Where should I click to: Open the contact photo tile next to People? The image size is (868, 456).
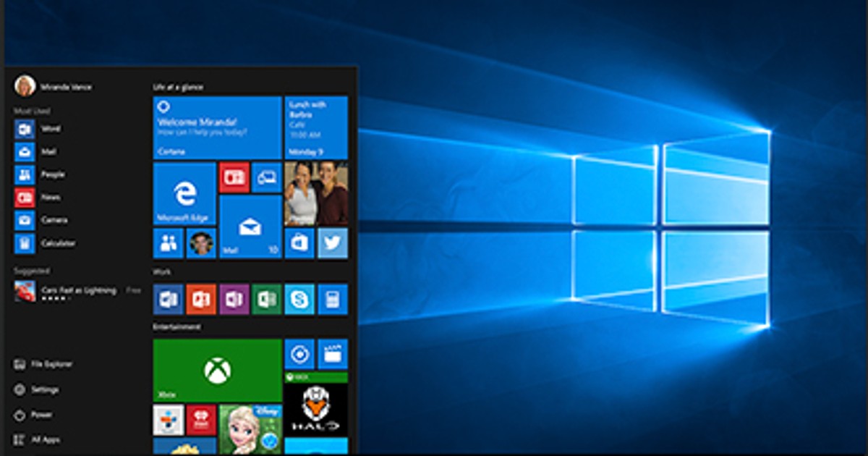click(x=201, y=243)
